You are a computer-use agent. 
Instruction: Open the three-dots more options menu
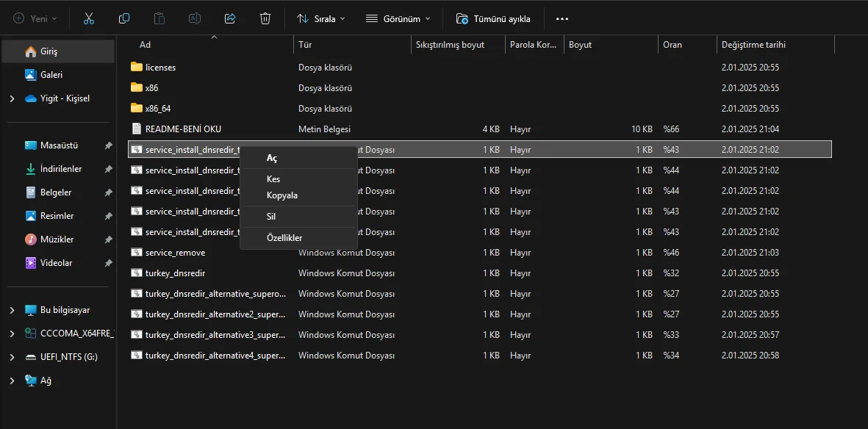(562, 18)
